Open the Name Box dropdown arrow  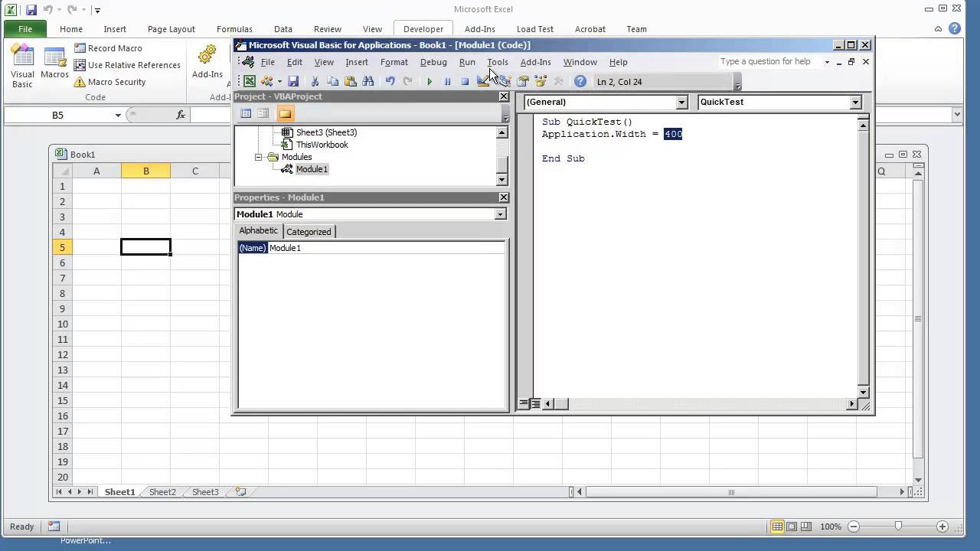click(118, 116)
